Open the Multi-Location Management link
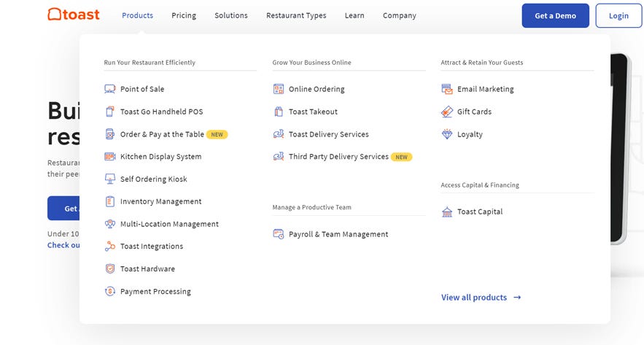Viewport: 644px width, 345px height. (169, 224)
